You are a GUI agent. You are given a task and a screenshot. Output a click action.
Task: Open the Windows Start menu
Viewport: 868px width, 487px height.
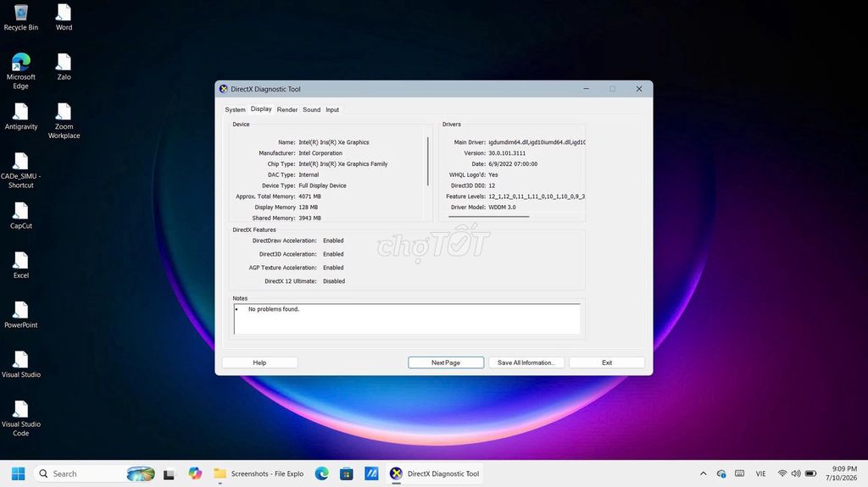coord(19,473)
